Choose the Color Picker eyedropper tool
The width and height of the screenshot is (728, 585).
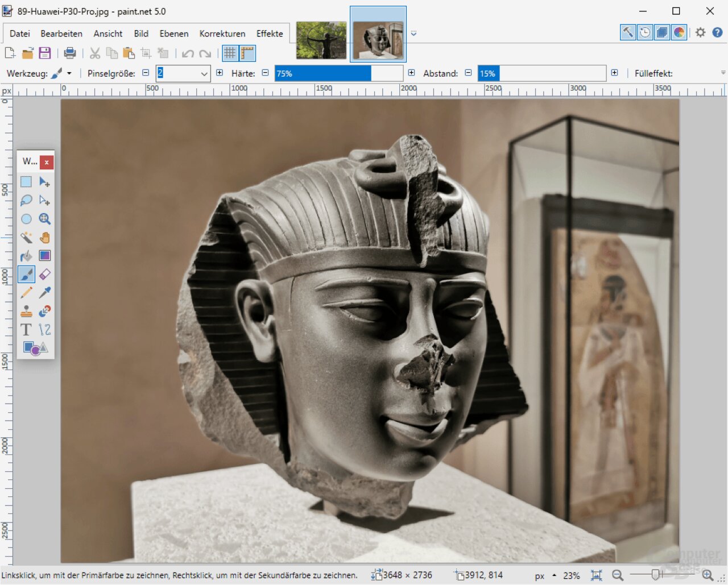point(45,293)
